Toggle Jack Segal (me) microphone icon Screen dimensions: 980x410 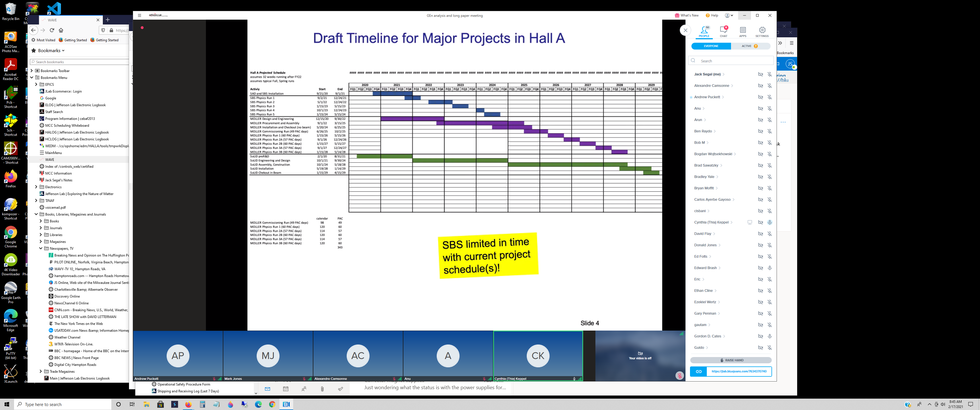pyautogui.click(x=769, y=75)
